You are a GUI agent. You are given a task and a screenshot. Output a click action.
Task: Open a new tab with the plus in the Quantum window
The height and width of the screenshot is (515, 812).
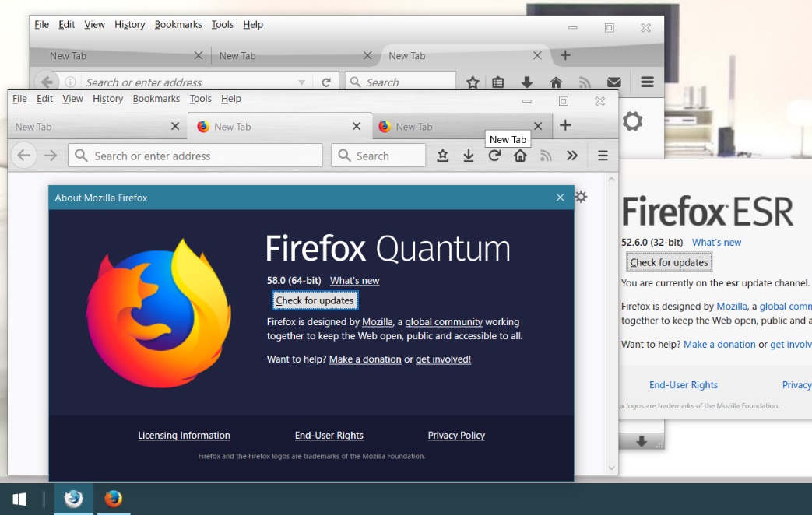point(565,125)
